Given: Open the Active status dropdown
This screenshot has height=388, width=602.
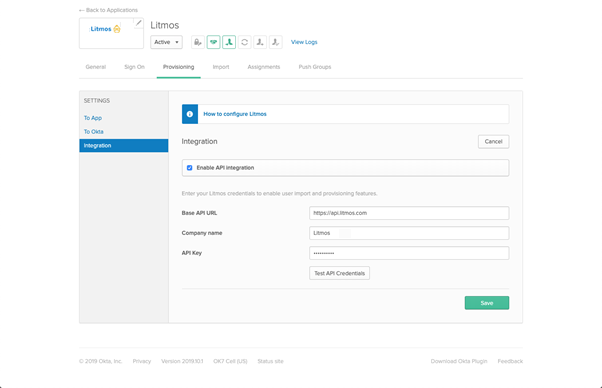Looking at the screenshot, I should [166, 42].
